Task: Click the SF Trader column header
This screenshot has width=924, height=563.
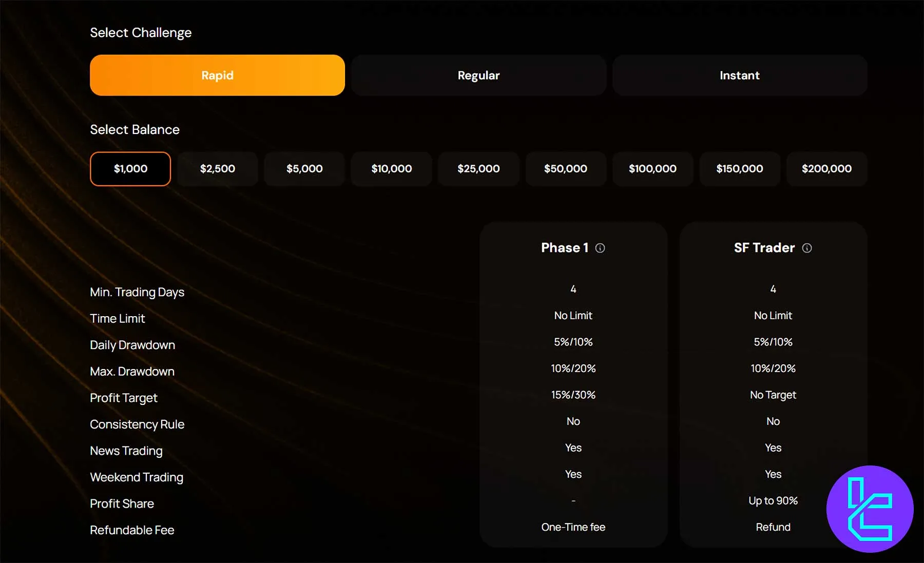Action: [765, 248]
